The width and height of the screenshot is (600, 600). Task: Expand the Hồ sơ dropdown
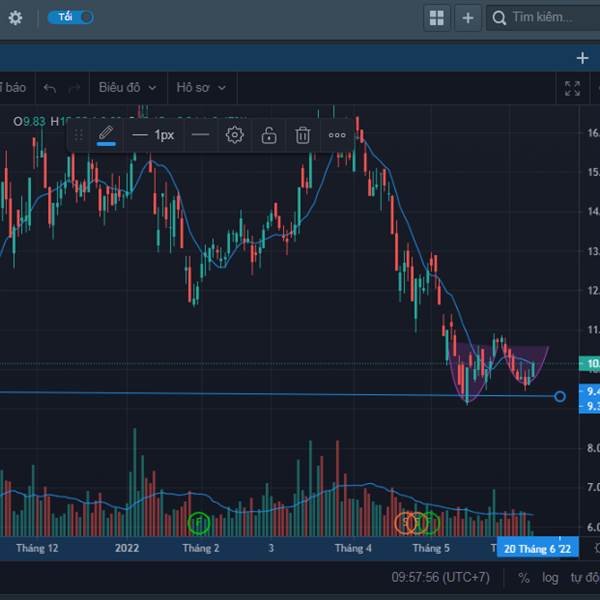201,88
